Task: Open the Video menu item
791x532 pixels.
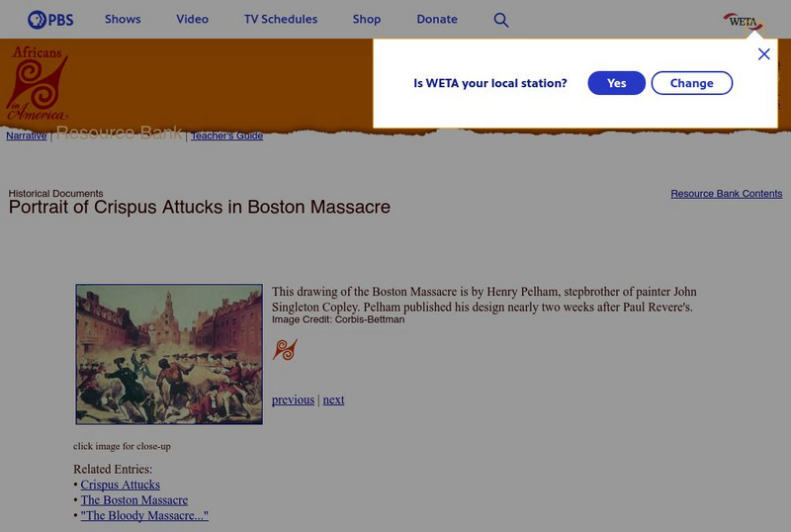Action: coord(192,19)
